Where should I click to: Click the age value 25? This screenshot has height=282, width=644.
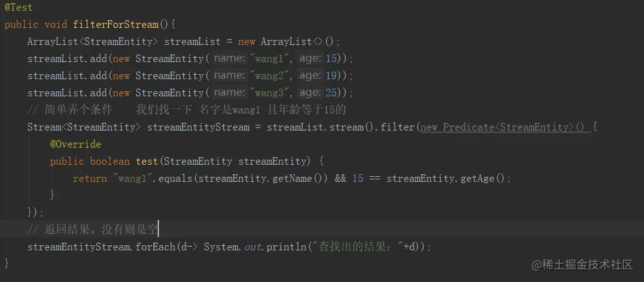click(331, 93)
